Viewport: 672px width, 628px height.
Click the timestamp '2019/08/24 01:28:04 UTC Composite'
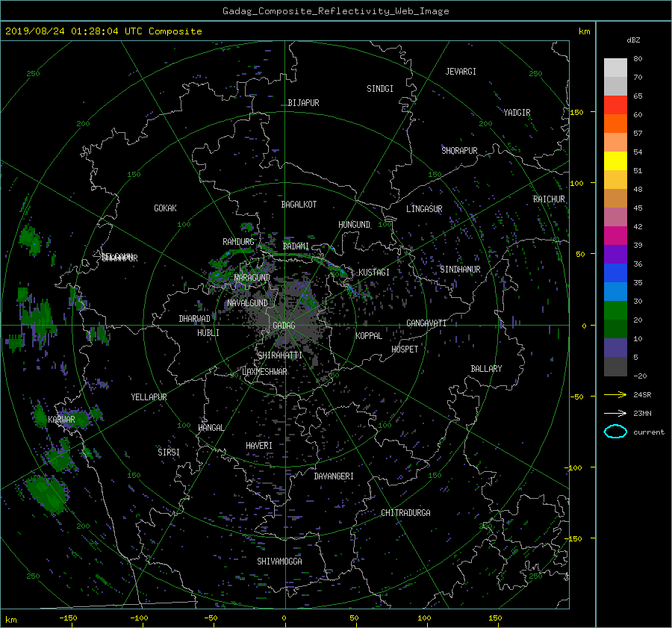pyautogui.click(x=103, y=31)
